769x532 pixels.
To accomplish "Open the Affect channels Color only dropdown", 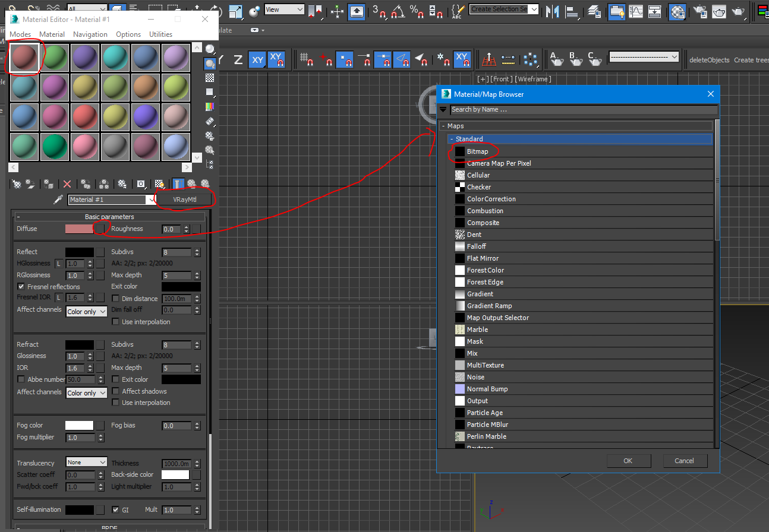I will (x=86, y=311).
